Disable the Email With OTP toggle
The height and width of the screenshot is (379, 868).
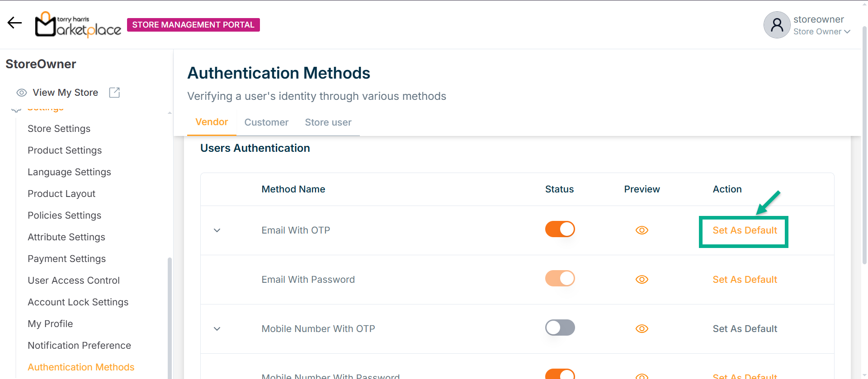[560, 229]
